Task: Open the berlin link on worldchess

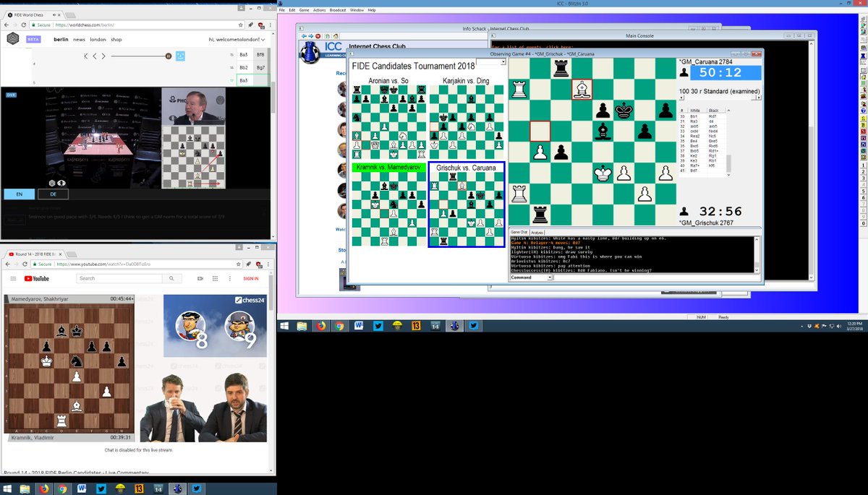Action: tap(61, 40)
